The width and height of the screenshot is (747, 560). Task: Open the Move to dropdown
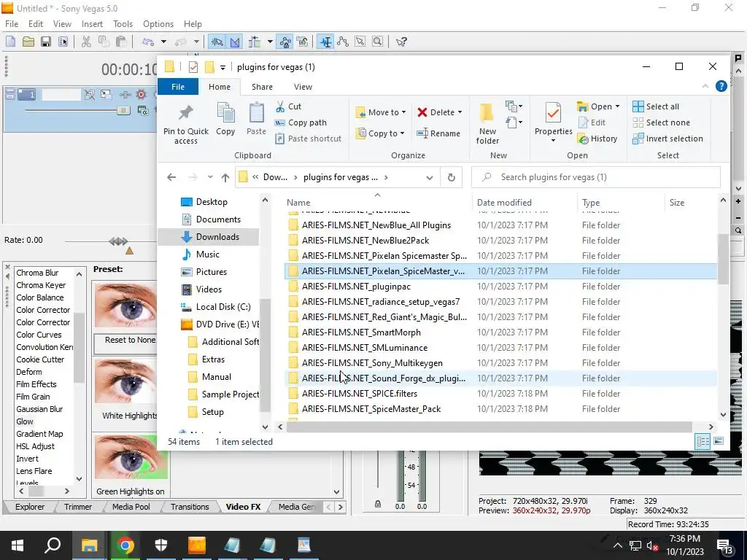[381, 112]
